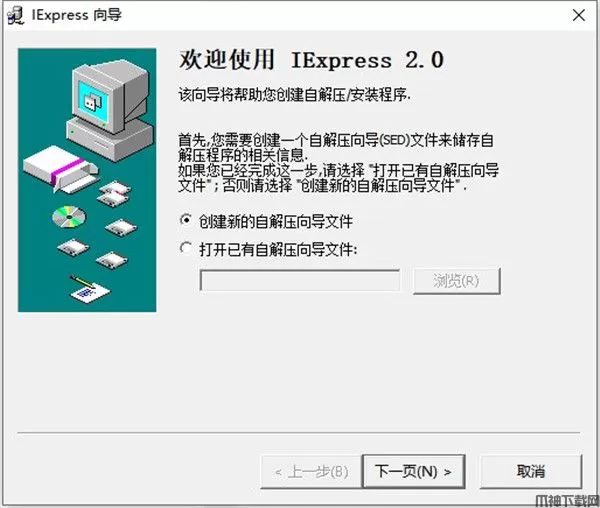Close the IExpress wizard window
Screen dimensions: 600x508
(579, 15)
